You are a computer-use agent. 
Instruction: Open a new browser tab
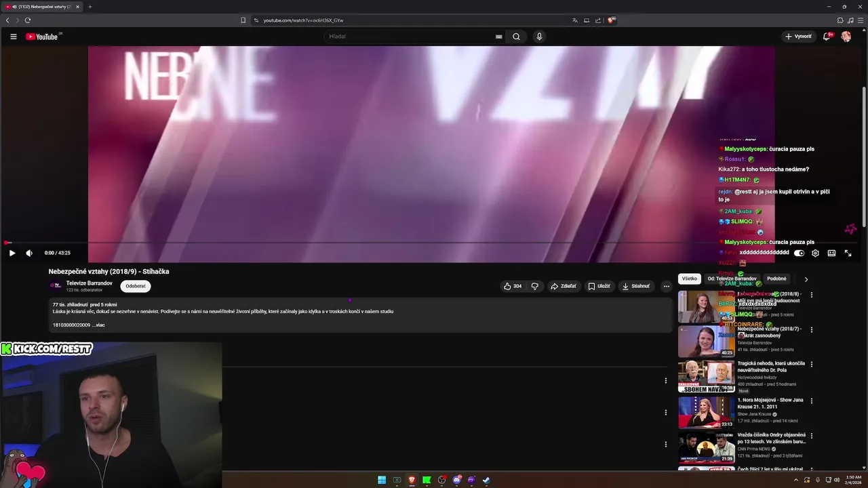[x=90, y=7]
